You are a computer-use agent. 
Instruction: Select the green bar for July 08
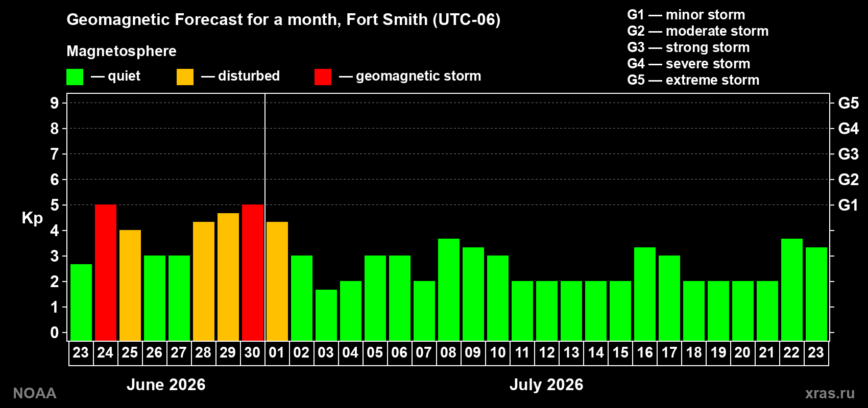tap(449, 290)
